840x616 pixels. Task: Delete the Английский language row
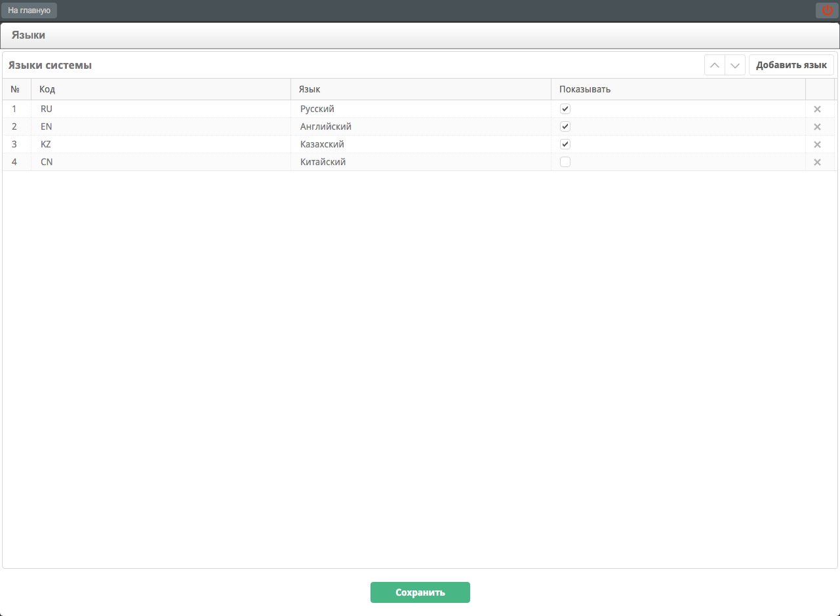(817, 127)
